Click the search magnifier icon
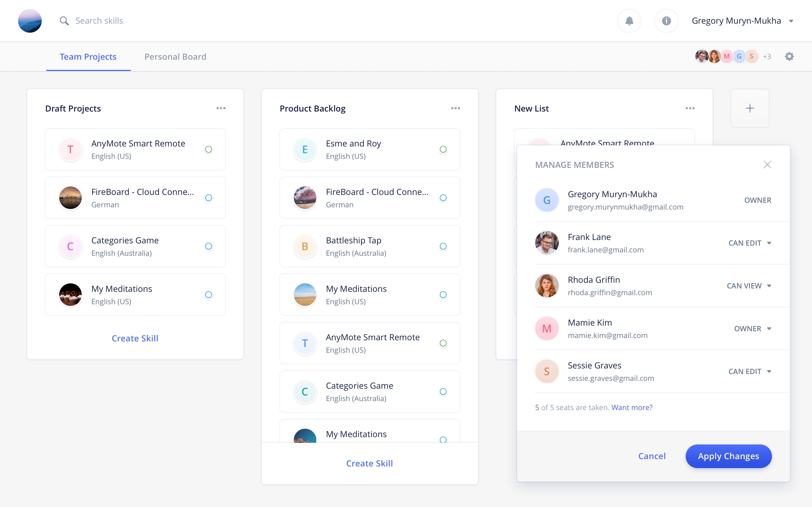 (64, 21)
